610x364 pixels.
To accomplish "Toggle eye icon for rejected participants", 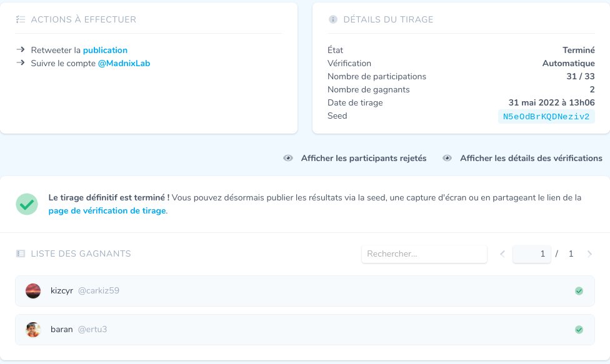I will [288, 158].
